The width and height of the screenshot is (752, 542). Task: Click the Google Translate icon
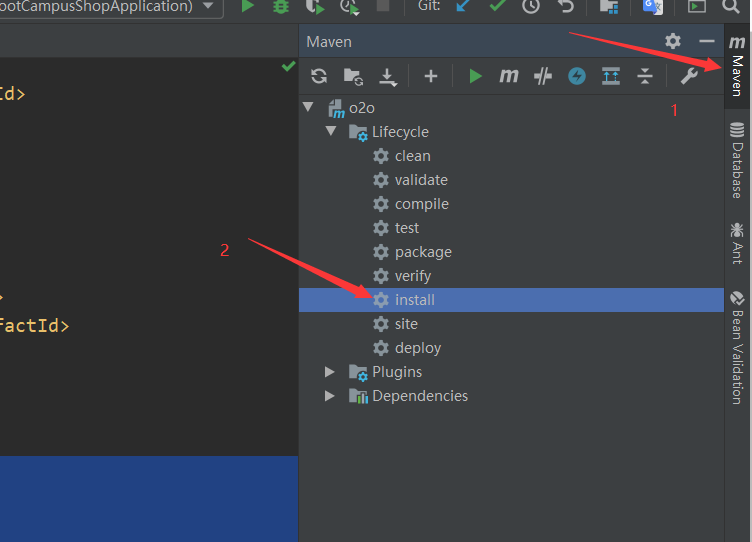tap(653, 6)
